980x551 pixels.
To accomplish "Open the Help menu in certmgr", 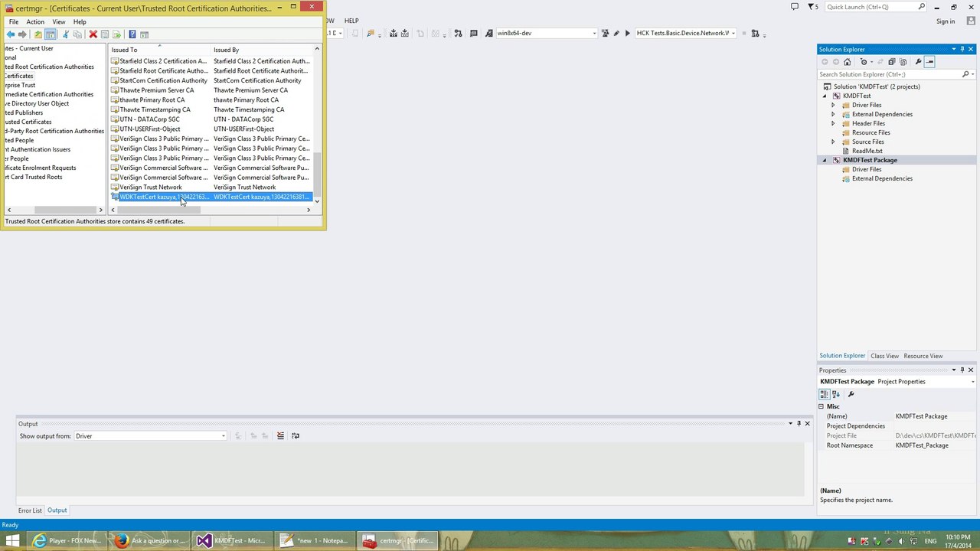I will click(80, 21).
